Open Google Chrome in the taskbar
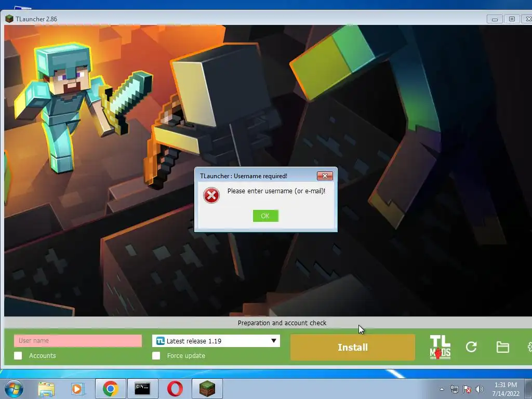The height and width of the screenshot is (399, 532). click(x=110, y=389)
